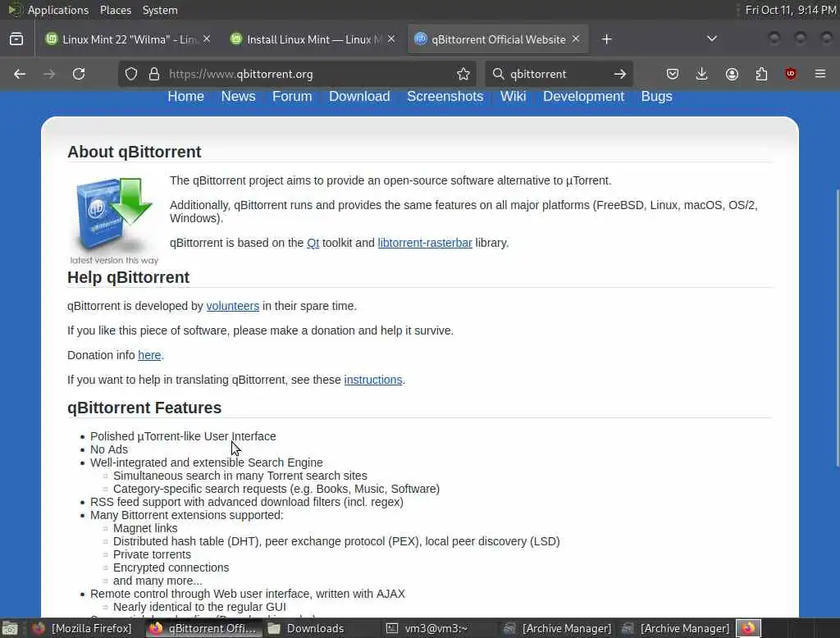Click the About qBittorrent heading

[x=134, y=153]
